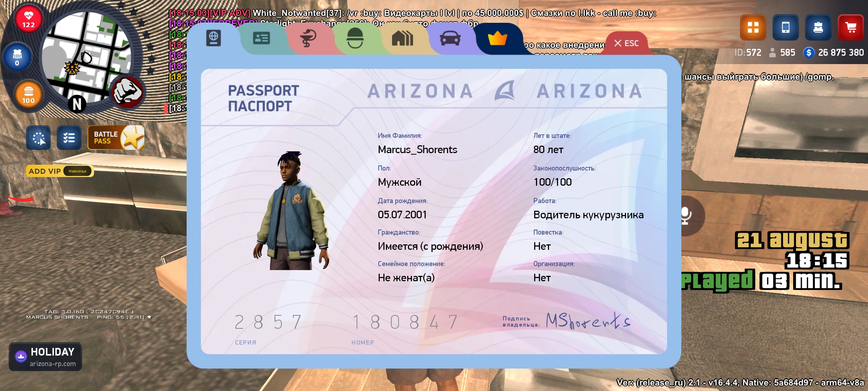Click the cursor mode toggle icon
Image resolution: width=868 pixels, height=391 pixels.
[x=38, y=138]
